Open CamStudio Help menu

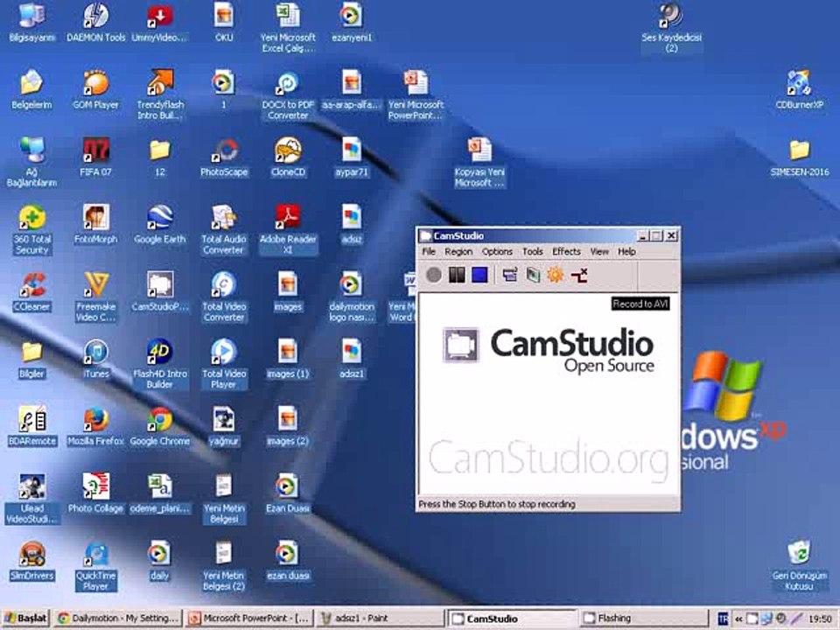point(626,251)
